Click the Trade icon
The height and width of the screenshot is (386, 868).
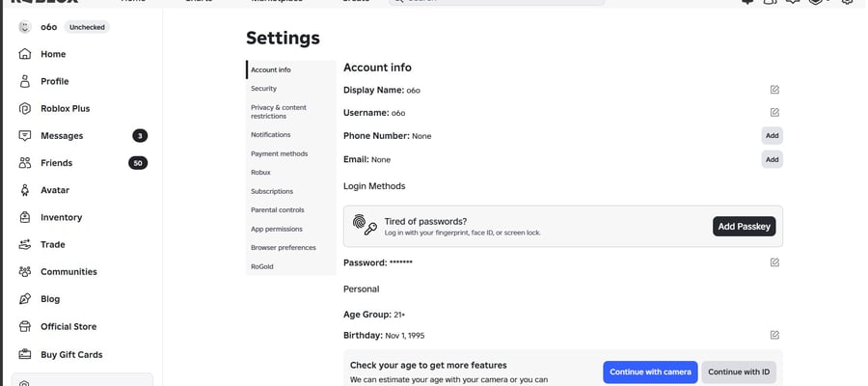click(24, 244)
